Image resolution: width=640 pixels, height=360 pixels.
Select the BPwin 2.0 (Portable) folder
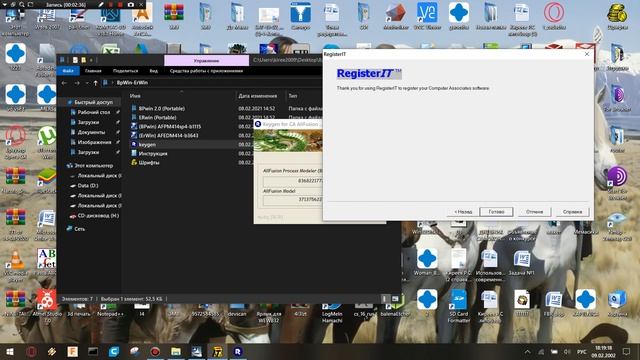[162, 109]
